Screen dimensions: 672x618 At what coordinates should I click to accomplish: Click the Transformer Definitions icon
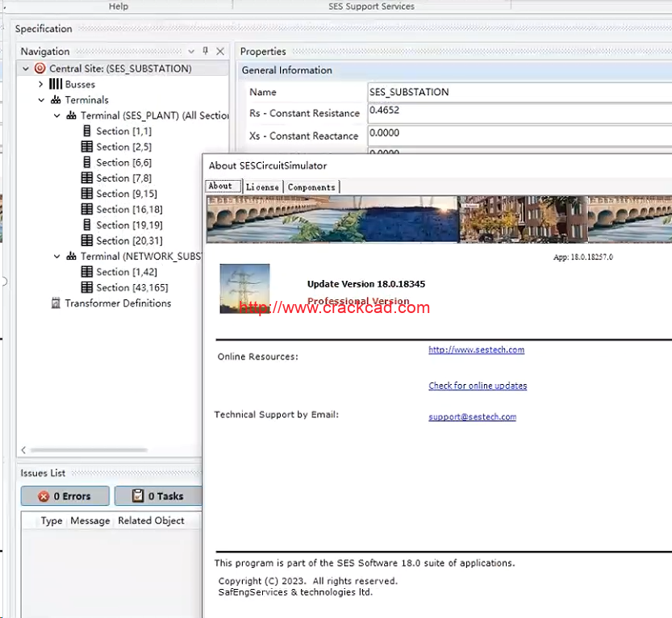point(56,303)
